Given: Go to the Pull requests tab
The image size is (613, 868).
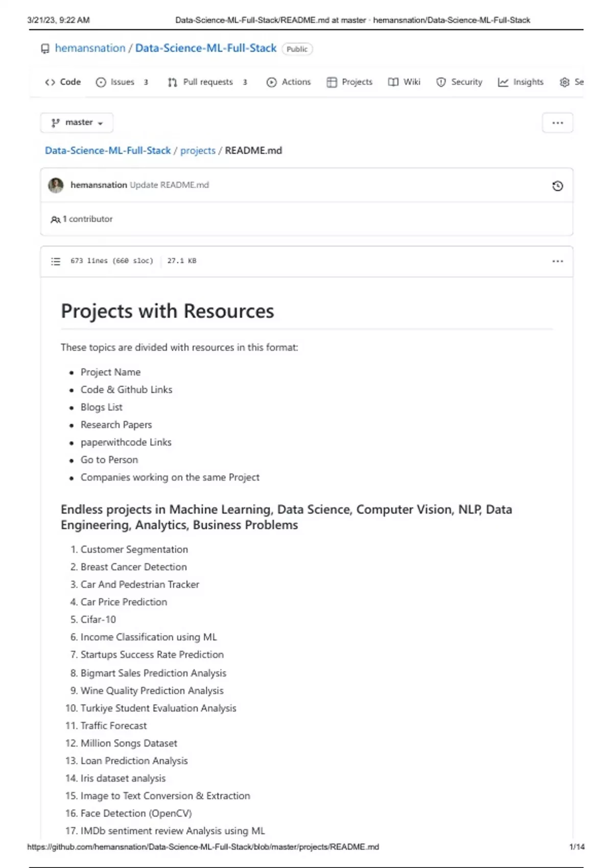Looking at the screenshot, I should point(207,82).
